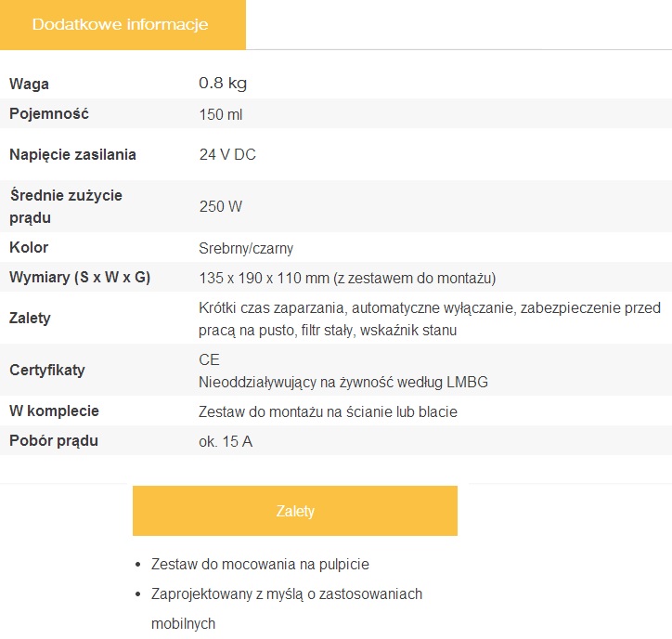Click the W komplecie row label
The height and width of the screenshot is (639, 672).
click(x=54, y=411)
